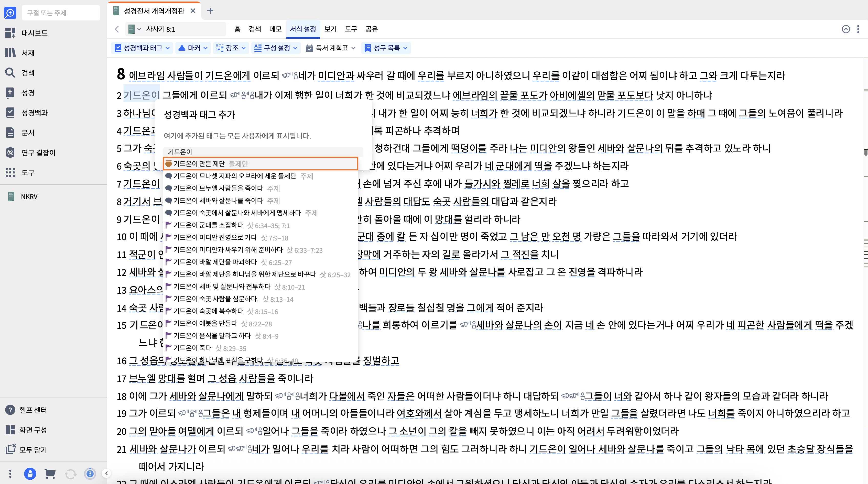Expand the 마커 dropdown arrow
The height and width of the screenshot is (484, 868).
(x=205, y=48)
